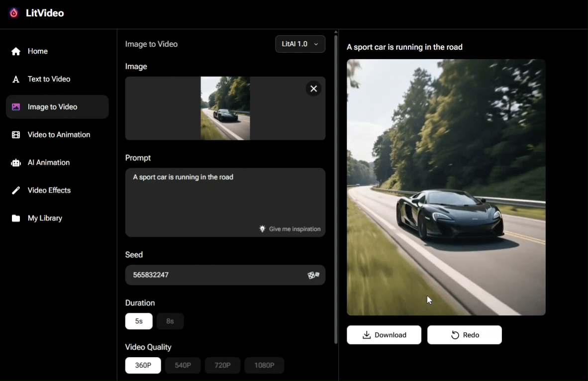This screenshot has height=381, width=588.
Task: Click the LitVideo flame logo icon
Action: [14, 13]
